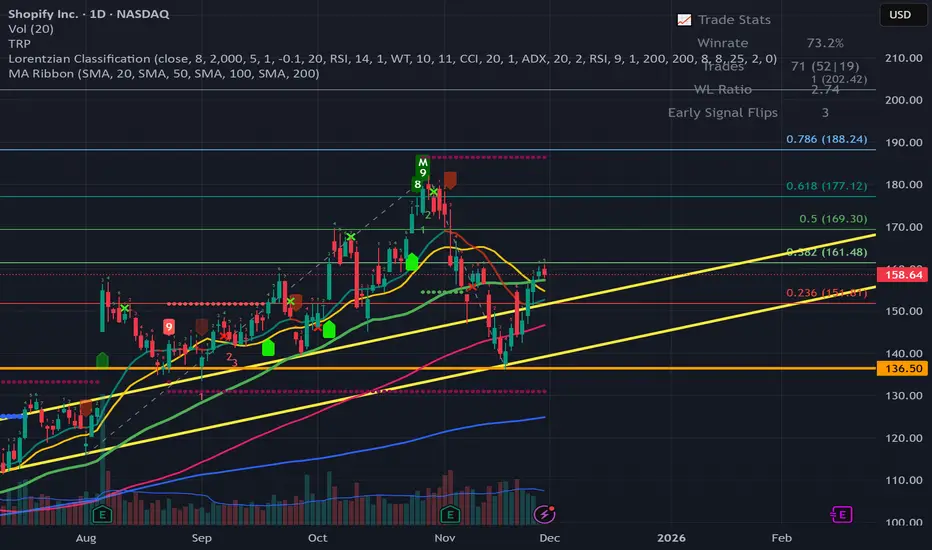
Task: Click the Feb label on the time axis
Action: coord(782,538)
